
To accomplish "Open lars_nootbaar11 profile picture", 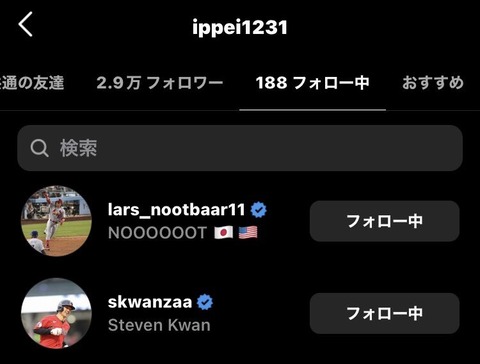I will pos(56,221).
